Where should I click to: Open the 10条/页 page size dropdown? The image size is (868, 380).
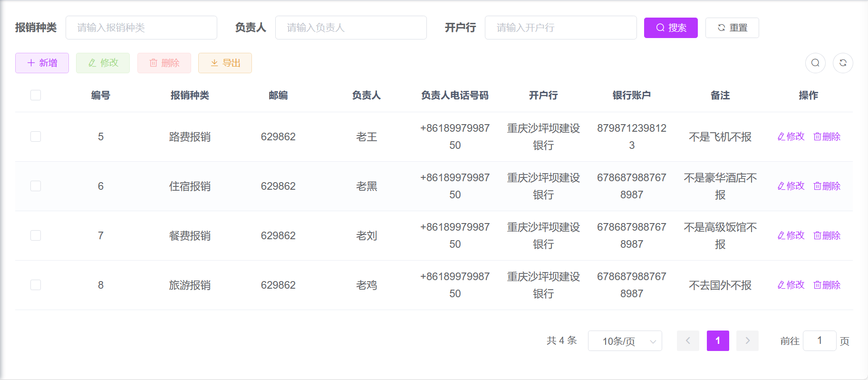pos(625,341)
